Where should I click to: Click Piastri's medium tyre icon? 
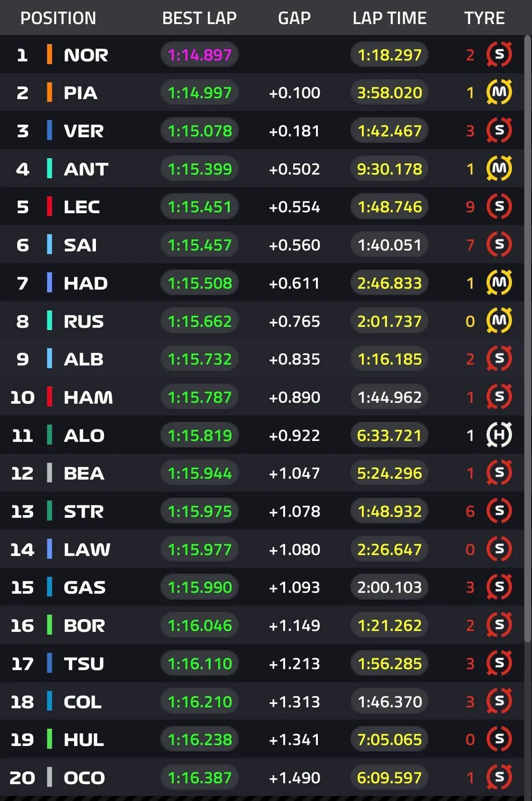click(499, 92)
